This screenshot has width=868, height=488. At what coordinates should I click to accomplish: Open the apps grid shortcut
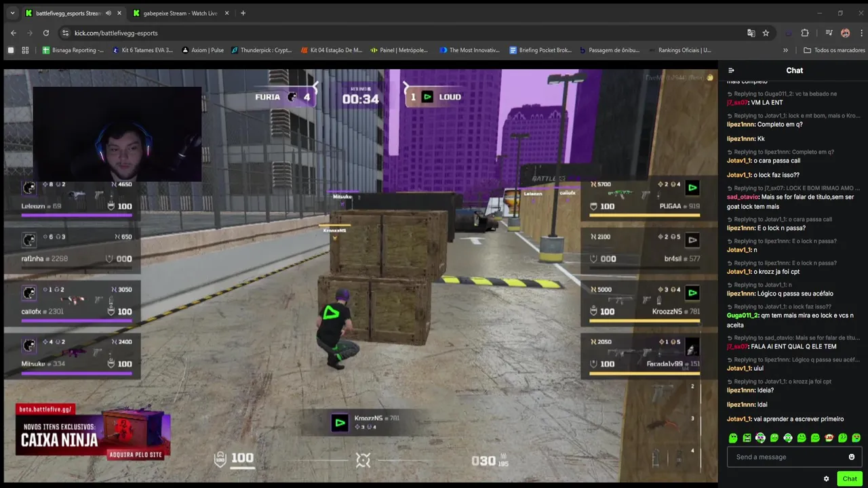(x=25, y=50)
